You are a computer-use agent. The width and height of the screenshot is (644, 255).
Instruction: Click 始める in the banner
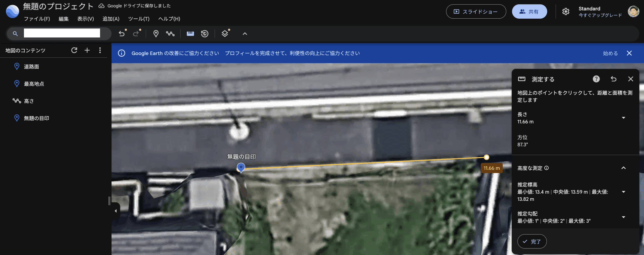pyautogui.click(x=610, y=53)
